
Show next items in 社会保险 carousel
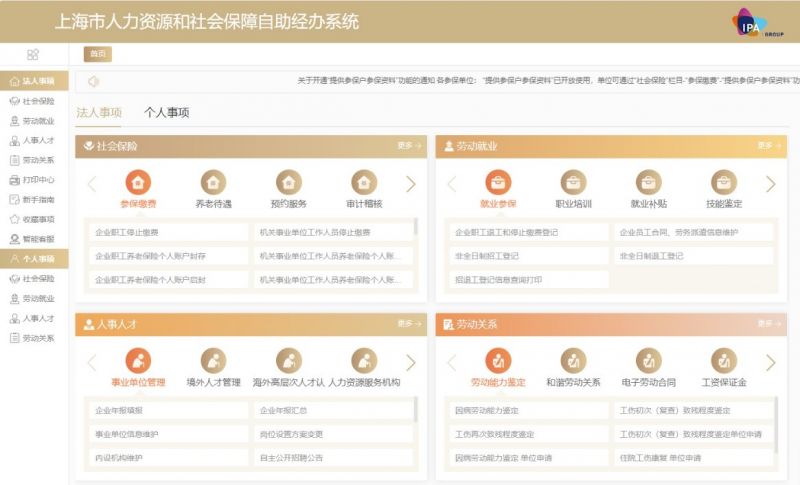[x=411, y=184]
